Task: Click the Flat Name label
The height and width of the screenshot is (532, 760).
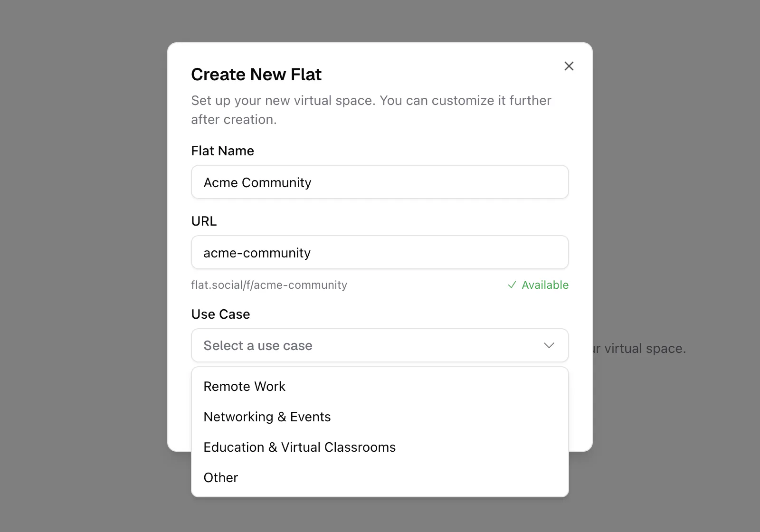Action: 222,151
